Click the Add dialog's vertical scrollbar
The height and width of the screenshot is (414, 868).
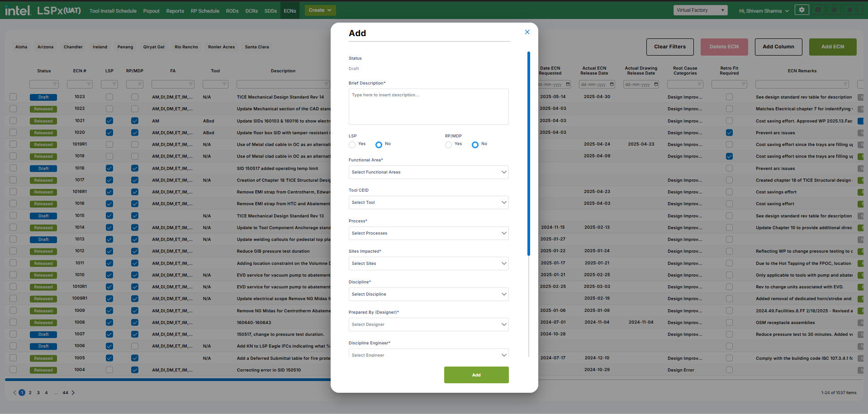pyautogui.click(x=528, y=154)
